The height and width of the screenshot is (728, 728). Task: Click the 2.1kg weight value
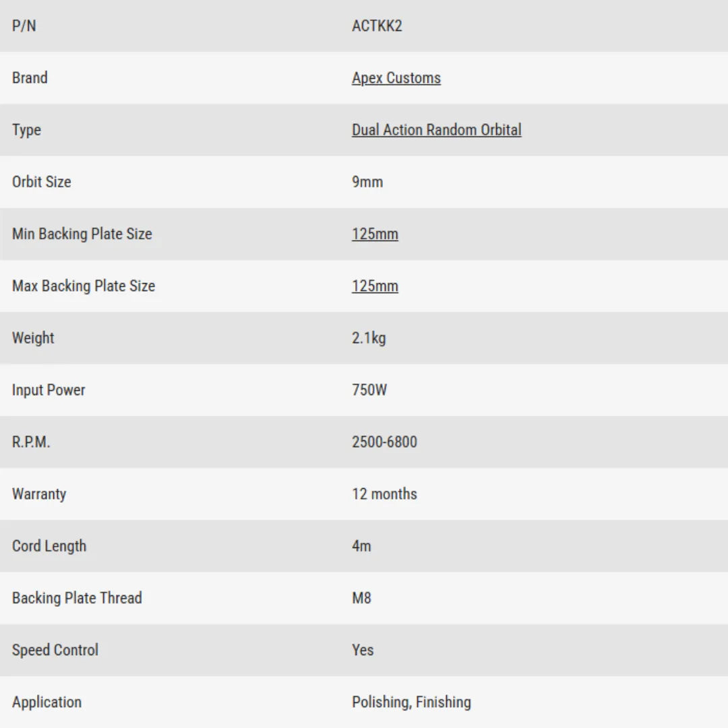tap(369, 338)
